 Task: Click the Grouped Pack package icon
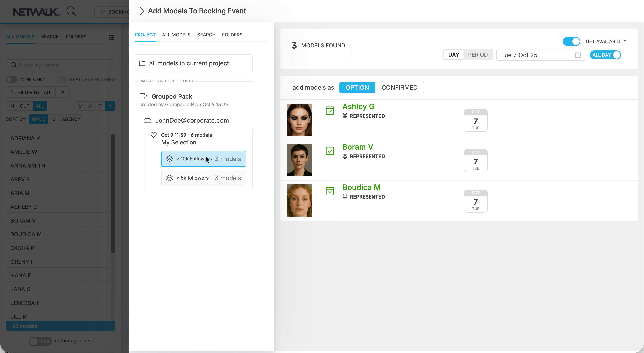click(x=143, y=96)
